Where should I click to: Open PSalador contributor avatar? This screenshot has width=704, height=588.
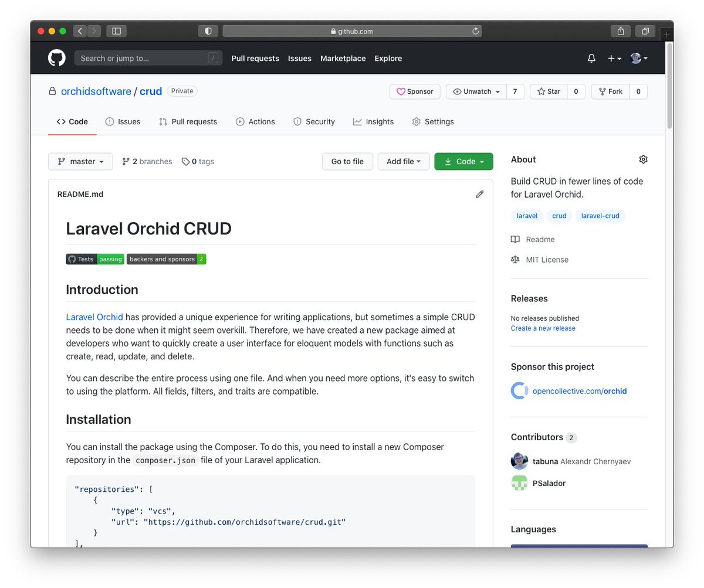coord(520,483)
